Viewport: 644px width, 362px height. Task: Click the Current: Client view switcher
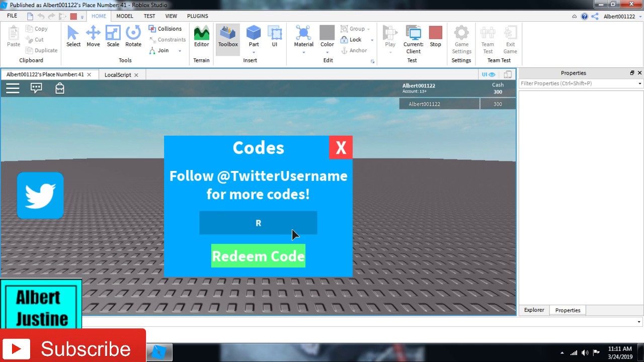[414, 39]
